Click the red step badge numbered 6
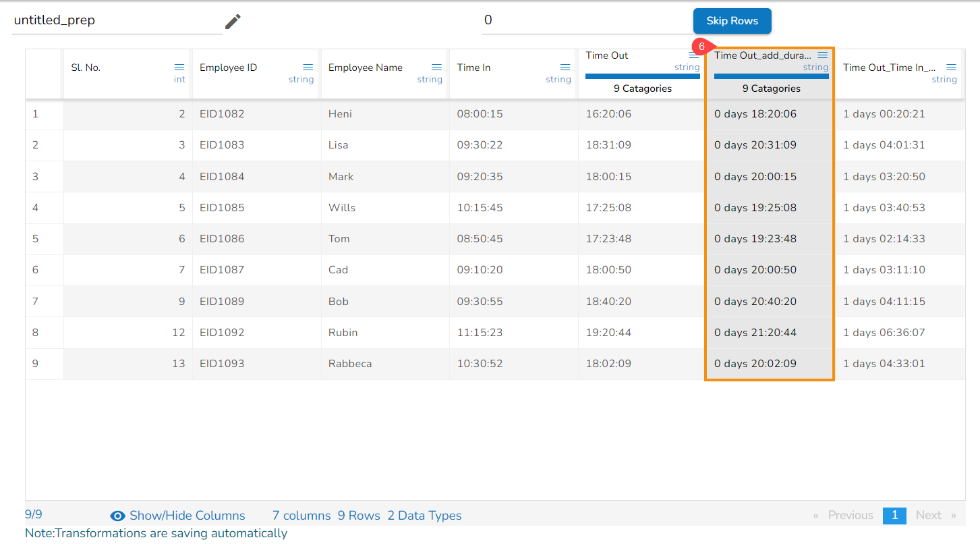Image resolution: width=980 pixels, height=544 pixels. point(701,47)
